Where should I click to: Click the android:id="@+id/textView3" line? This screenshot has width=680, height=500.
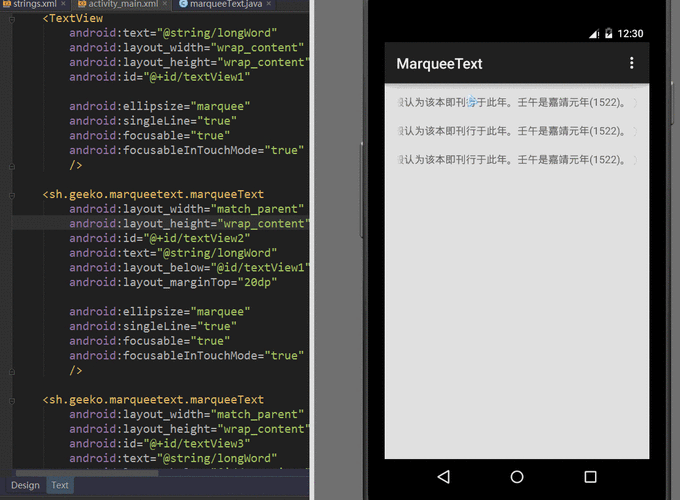pyautogui.click(x=160, y=444)
